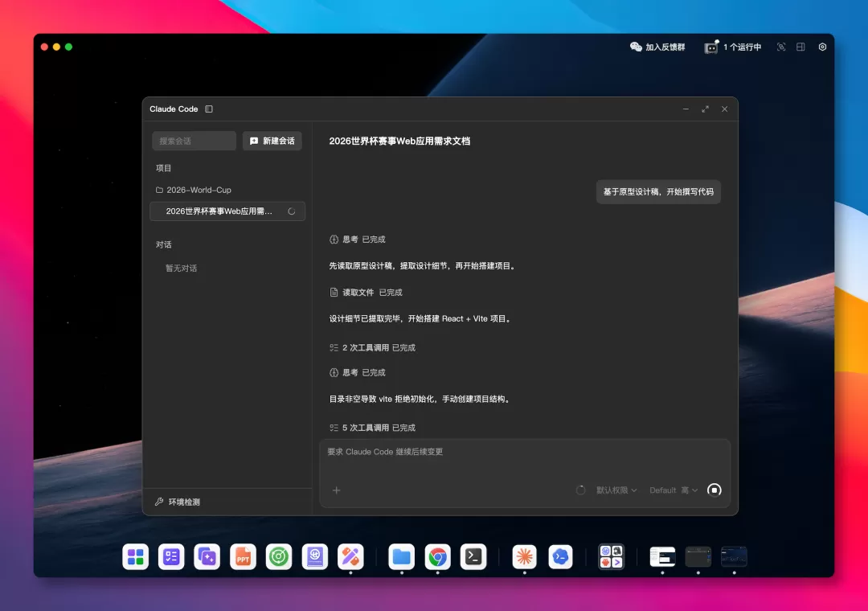Open the green radar target app
Image resolution: width=868 pixels, height=611 pixels.
pyautogui.click(x=279, y=556)
